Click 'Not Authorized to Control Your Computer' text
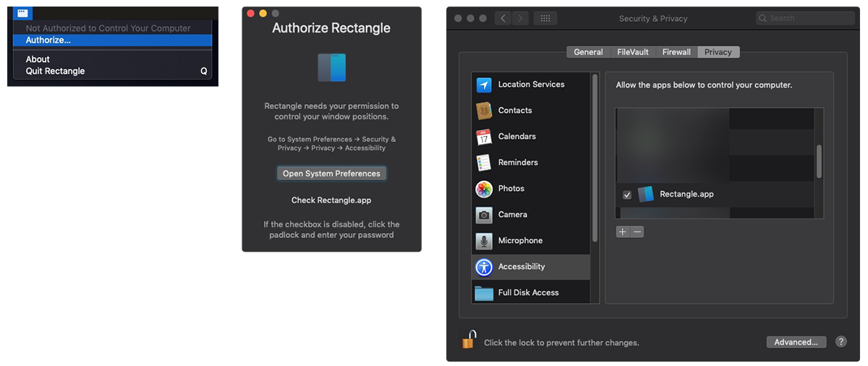Screen dimensions: 868x366 click(x=109, y=28)
